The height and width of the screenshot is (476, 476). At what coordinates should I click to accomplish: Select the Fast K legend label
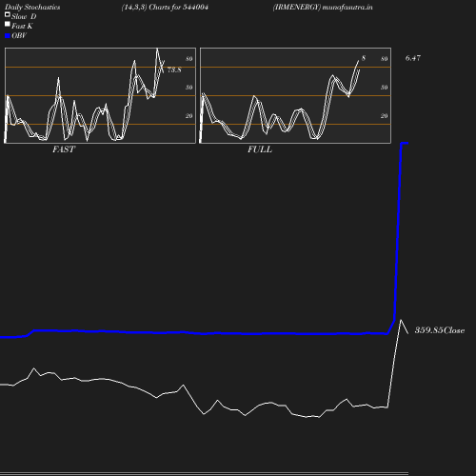[x=22, y=26]
